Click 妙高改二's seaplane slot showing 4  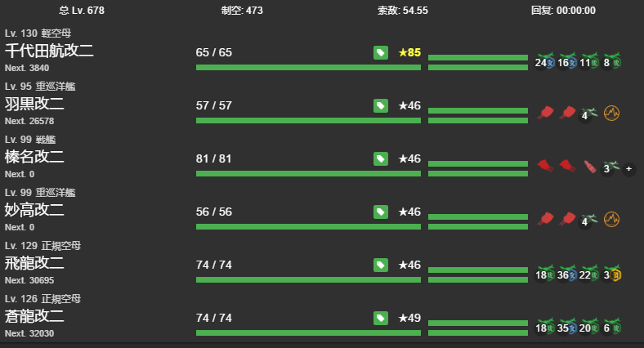pyautogui.click(x=588, y=220)
